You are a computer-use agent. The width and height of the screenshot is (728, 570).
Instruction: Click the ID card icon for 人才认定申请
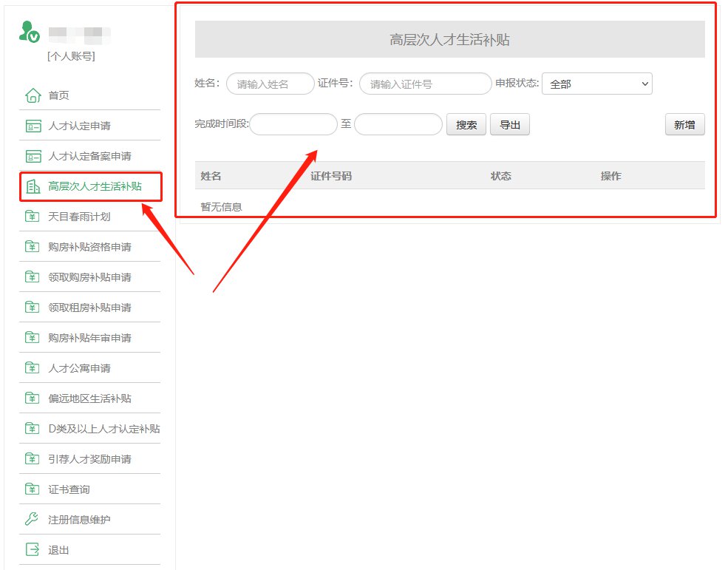tap(33, 126)
